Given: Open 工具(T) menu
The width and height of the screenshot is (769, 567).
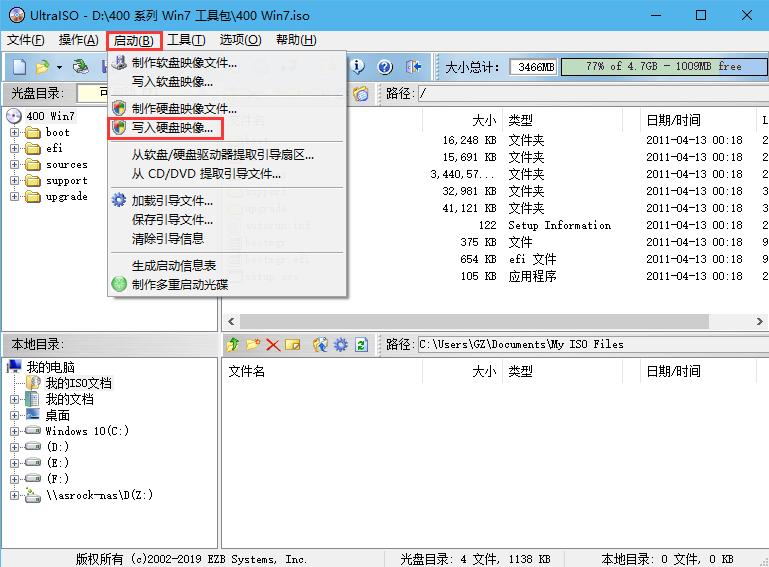Looking at the screenshot, I should [x=186, y=40].
